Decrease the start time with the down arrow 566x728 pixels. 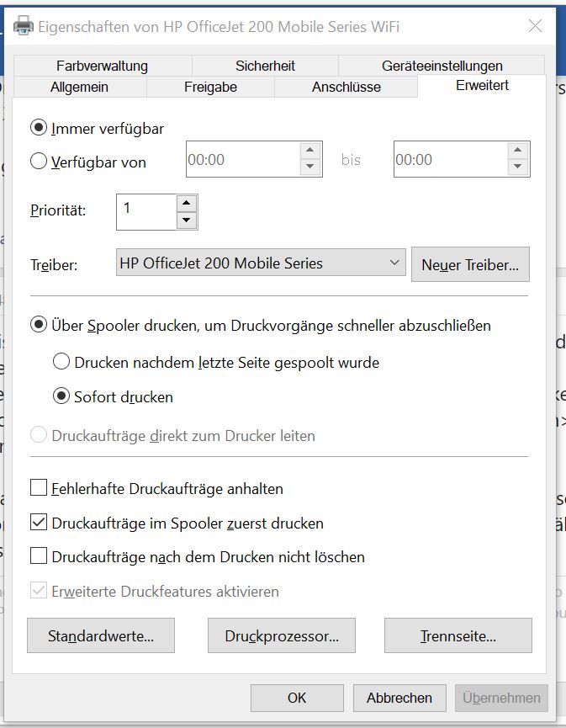(x=310, y=166)
